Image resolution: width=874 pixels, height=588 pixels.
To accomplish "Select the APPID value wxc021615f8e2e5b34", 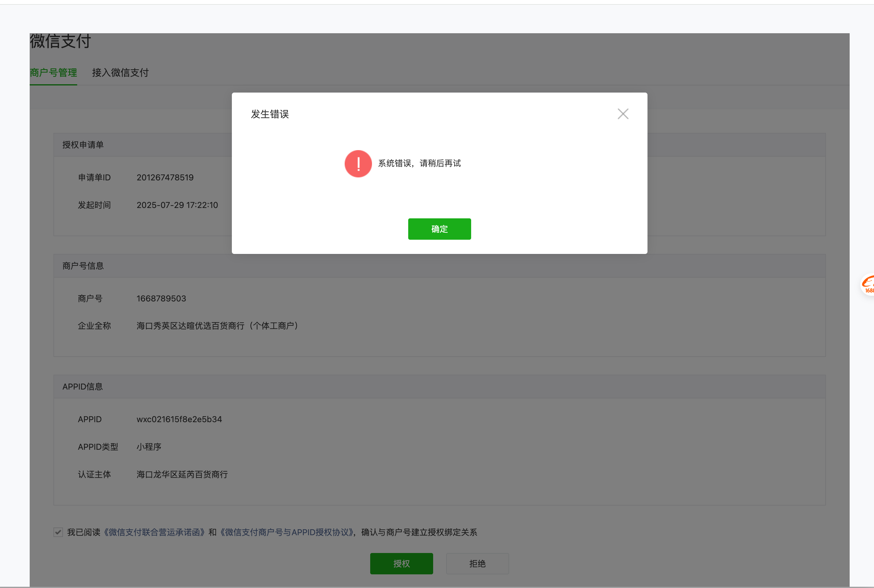I will tap(179, 419).
